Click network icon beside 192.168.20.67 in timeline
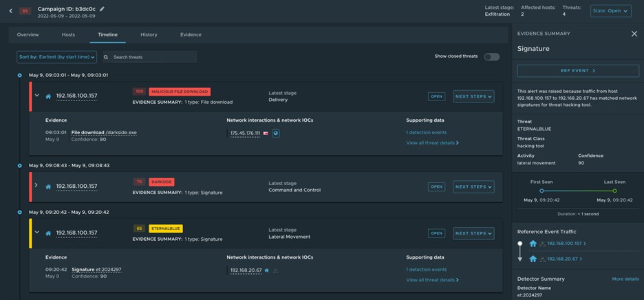Image resolution: width=644 pixels, height=300 pixels. coord(276,270)
